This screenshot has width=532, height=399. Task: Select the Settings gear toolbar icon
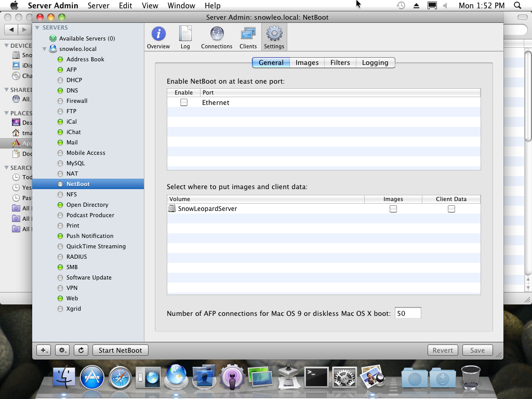(274, 37)
